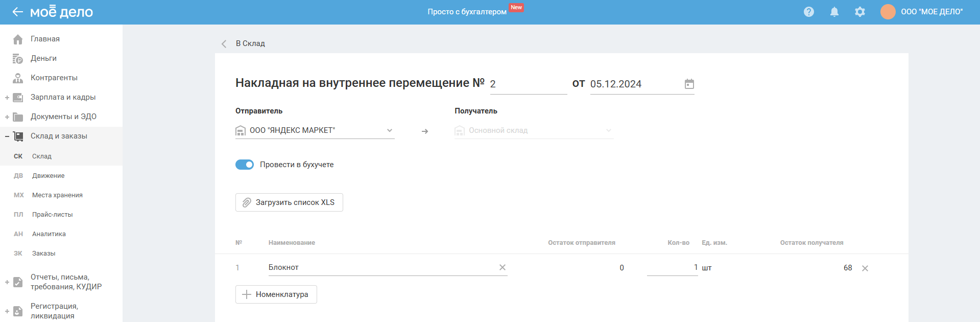Click the orange user avatar
The height and width of the screenshot is (322, 980).
[888, 12]
